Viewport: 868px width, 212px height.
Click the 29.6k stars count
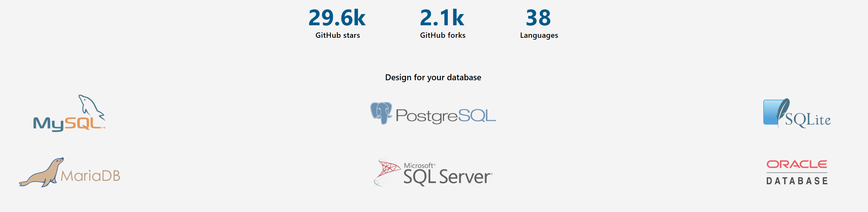337,17
